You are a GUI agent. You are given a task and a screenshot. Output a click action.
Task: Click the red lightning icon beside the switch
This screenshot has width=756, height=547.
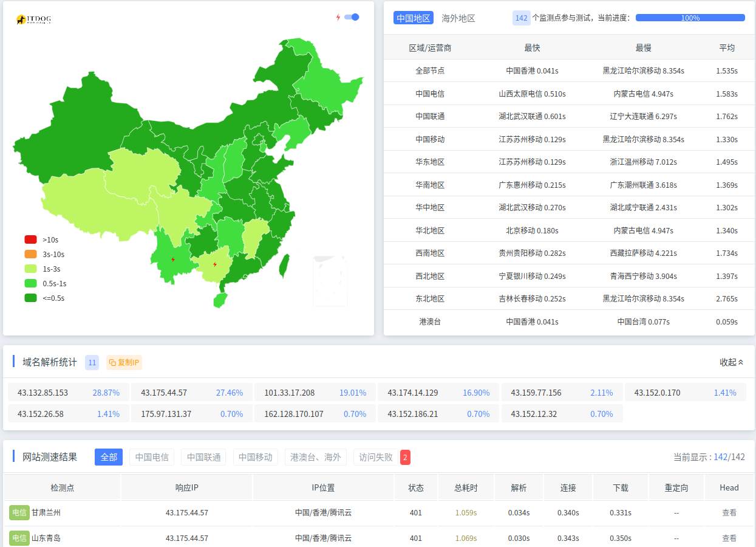point(338,17)
